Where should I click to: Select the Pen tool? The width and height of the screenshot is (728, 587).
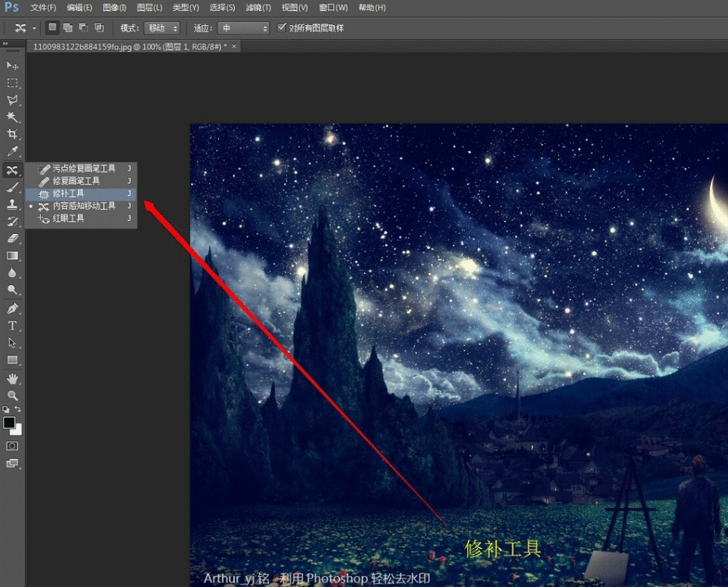click(13, 308)
